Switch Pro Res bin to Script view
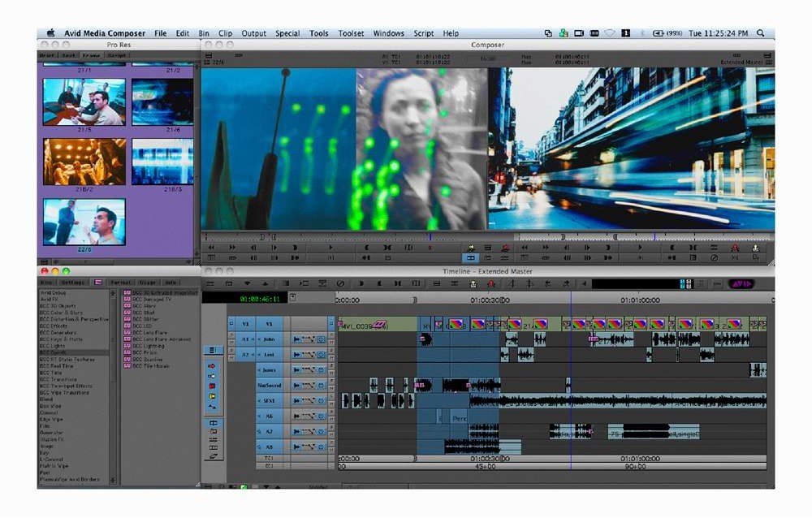Viewport: 812px width, 518px height. point(117,55)
